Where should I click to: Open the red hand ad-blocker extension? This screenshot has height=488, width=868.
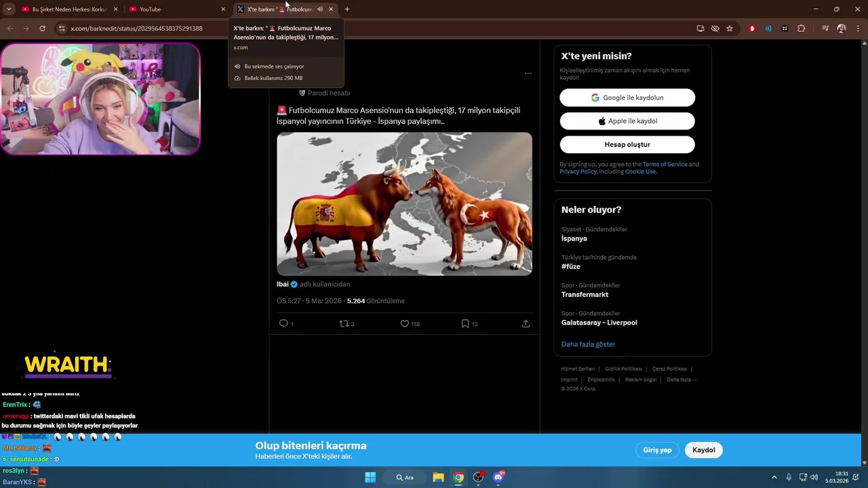(752, 28)
